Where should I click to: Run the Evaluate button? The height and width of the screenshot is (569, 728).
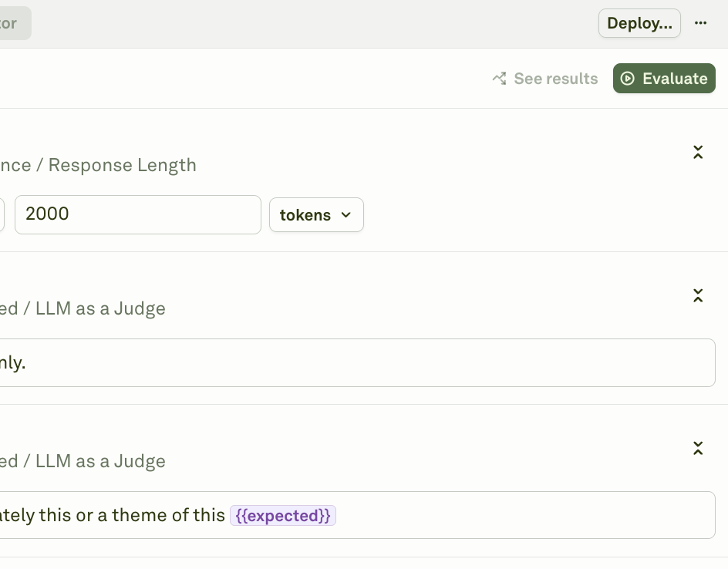point(664,79)
